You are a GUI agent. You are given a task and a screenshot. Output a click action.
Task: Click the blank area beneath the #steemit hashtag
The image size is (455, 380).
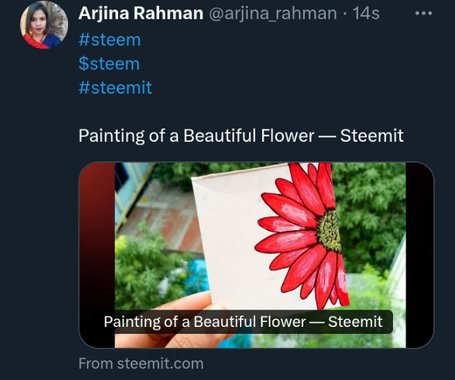tap(240, 112)
